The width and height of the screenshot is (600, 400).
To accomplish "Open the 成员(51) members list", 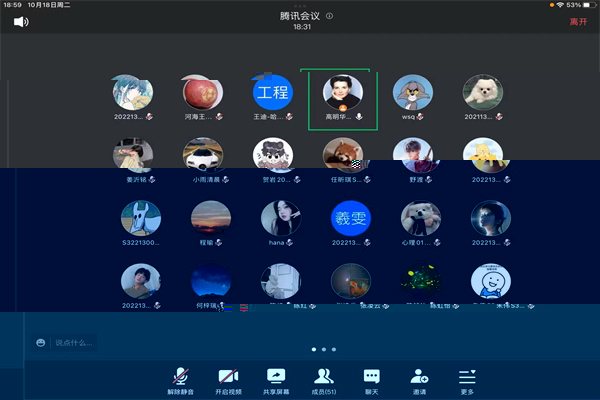I will [324, 381].
